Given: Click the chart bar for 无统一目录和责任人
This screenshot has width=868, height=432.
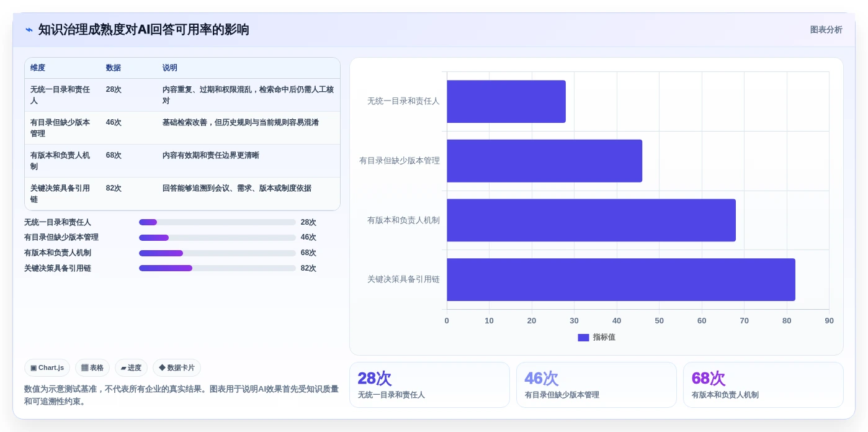Looking at the screenshot, I should click(506, 101).
